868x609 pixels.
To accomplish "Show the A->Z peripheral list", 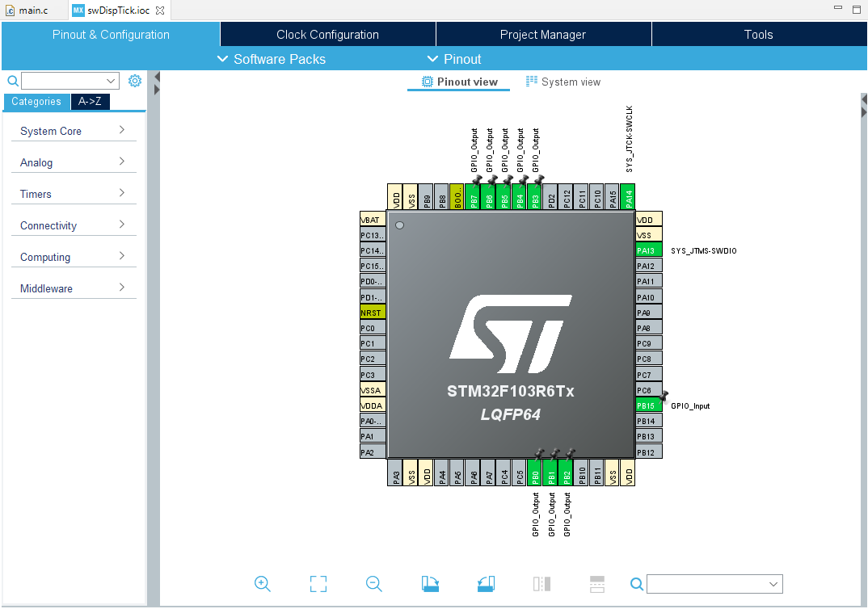I will point(90,101).
